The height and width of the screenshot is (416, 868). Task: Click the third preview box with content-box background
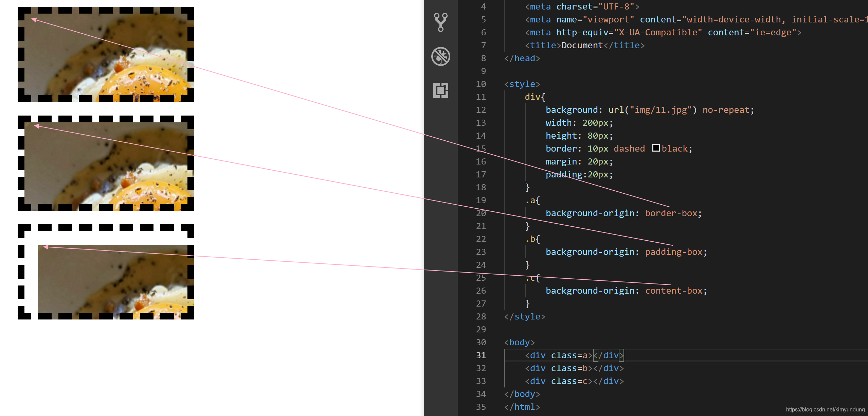coord(106,272)
